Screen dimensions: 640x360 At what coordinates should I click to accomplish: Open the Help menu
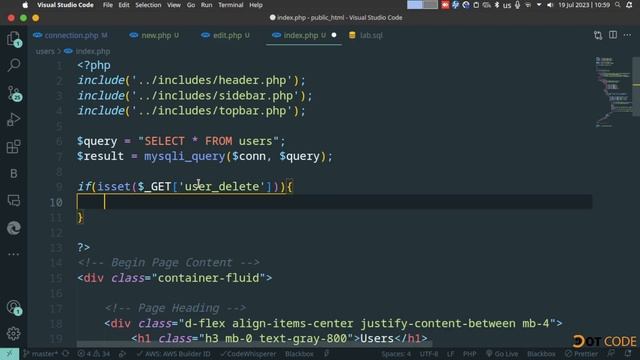tap(256, 5)
